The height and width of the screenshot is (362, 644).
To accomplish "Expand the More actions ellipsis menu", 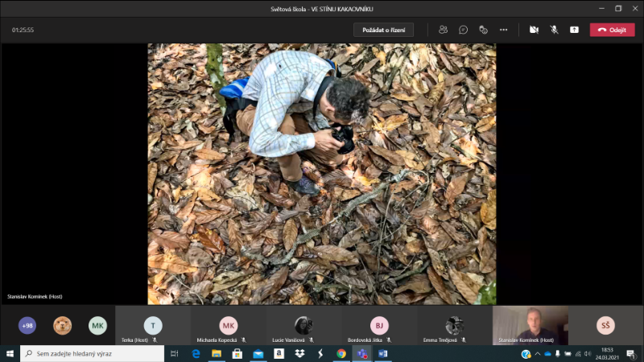I will [504, 30].
